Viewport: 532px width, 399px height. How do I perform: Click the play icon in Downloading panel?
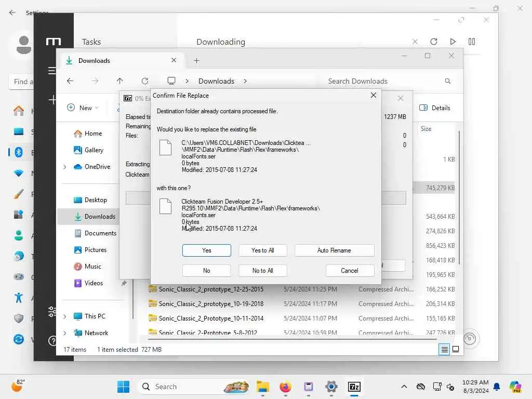click(453, 42)
